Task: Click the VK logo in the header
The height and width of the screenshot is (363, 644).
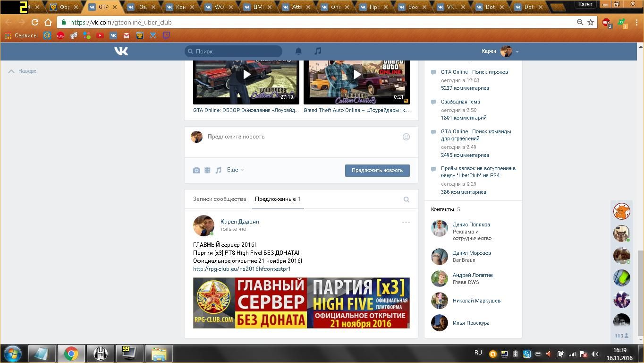Action: pos(121,51)
